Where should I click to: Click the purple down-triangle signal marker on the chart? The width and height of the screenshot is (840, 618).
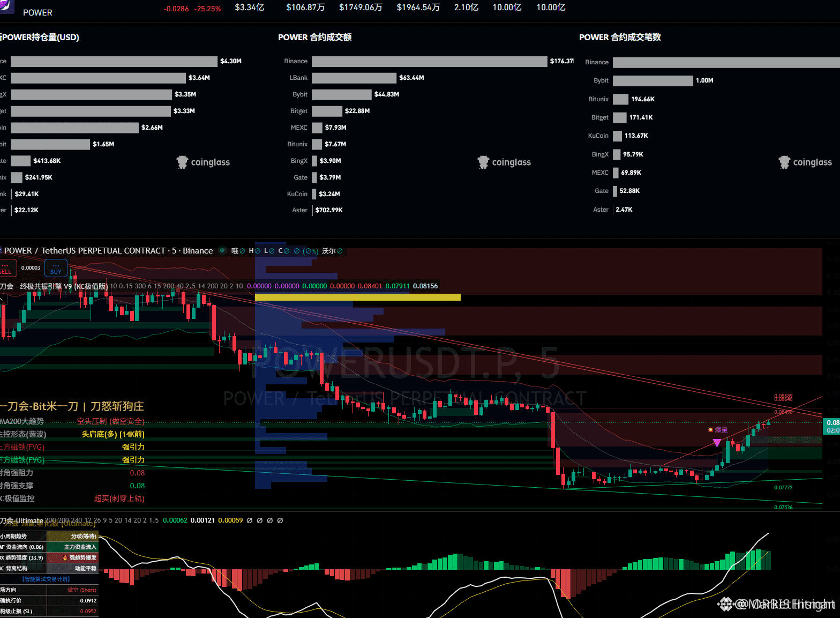pos(717,443)
